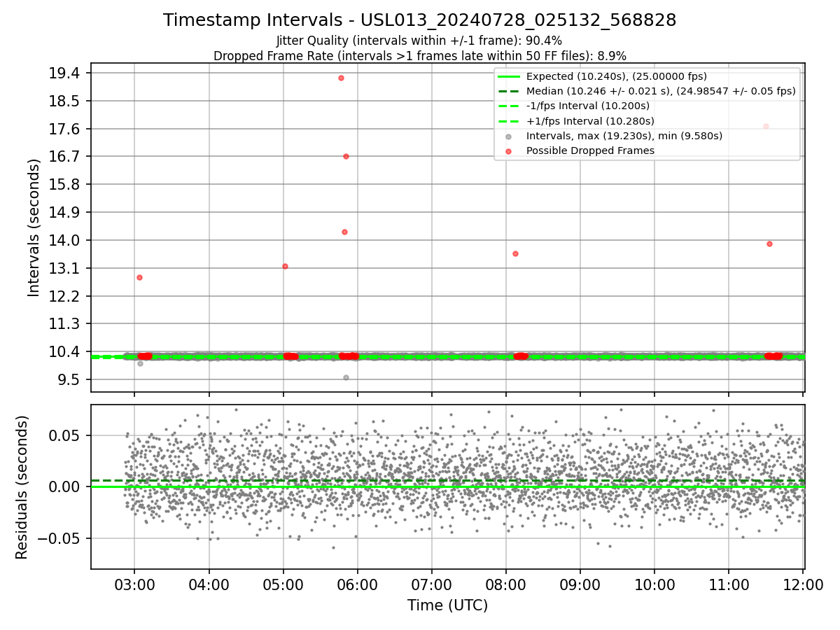
Task: Click the red outlier point near 13.1 seconds at 05:00
Action: pos(285,266)
